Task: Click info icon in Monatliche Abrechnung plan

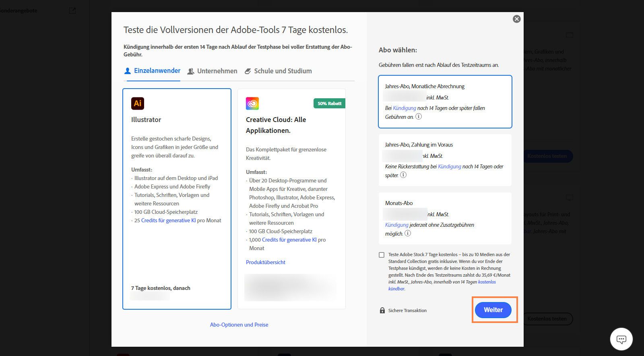Action: (x=419, y=116)
